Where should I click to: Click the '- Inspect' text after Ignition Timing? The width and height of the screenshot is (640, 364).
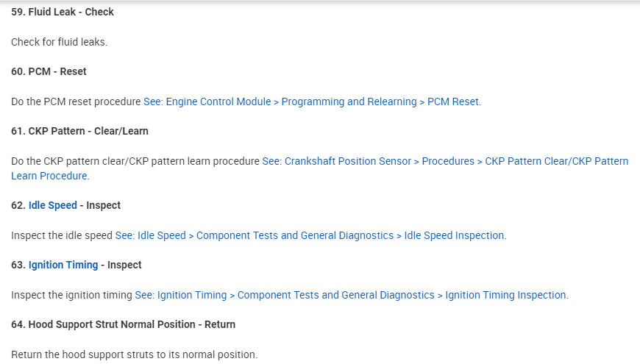pyautogui.click(x=121, y=265)
